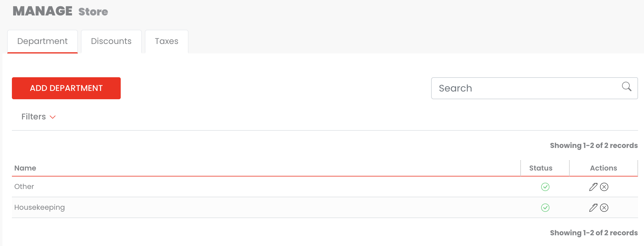Expand the Filters dropdown
Screen dimensions: 644x246
[x=34, y=117]
